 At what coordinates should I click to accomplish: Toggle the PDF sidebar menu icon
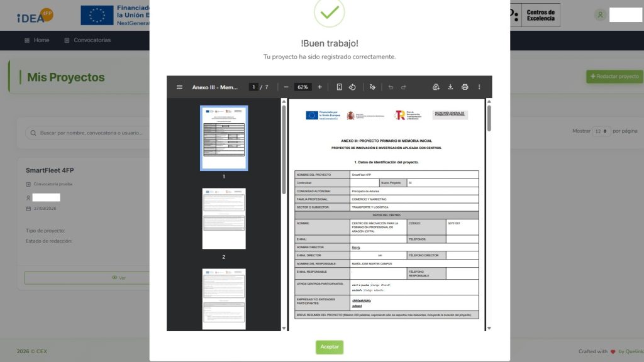pos(180,87)
